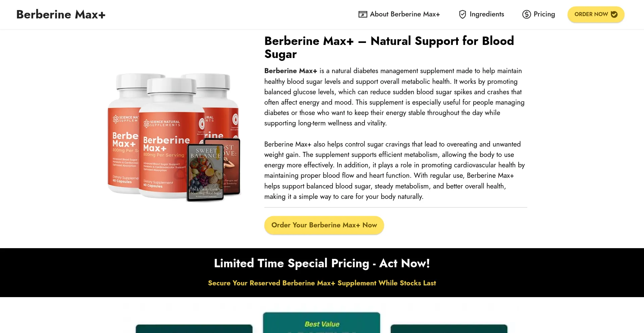Open the Pricing navigation link
Screen dimensions: 644x333
click(x=539, y=14)
